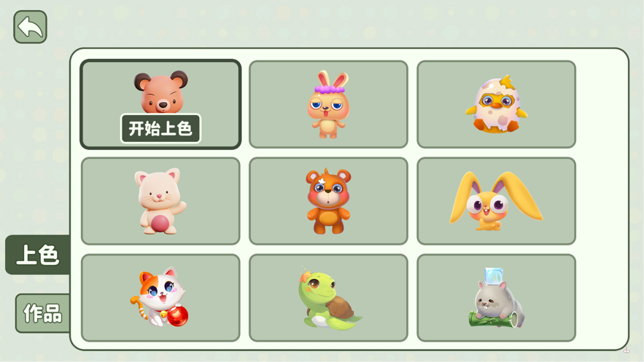Screen dimensions: 644x362
Task: Select the brown bear head card
Action: 160,105
